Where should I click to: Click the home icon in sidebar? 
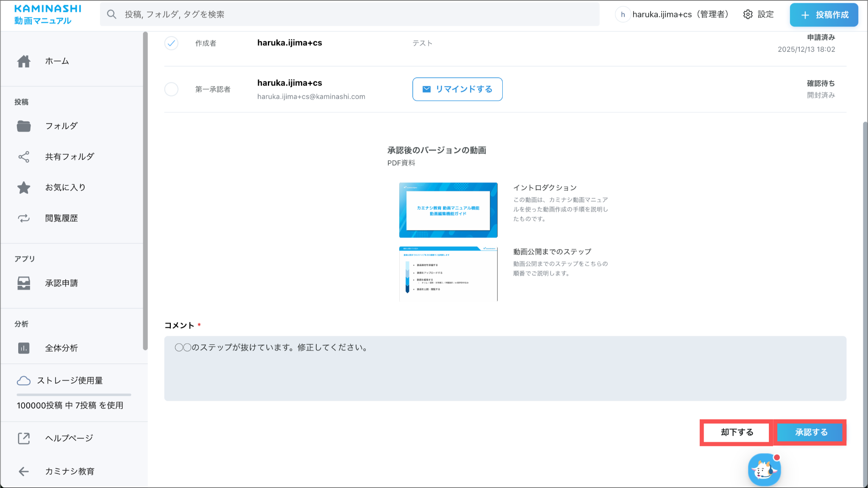click(x=24, y=61)
